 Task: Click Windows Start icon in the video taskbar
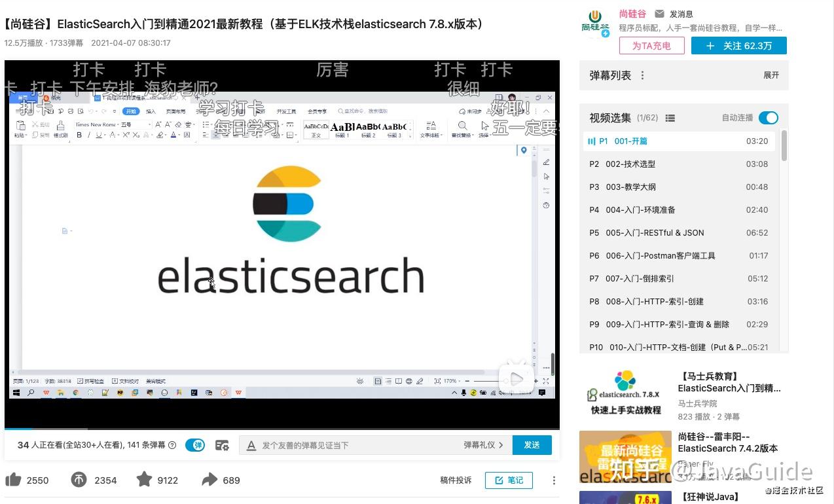[x=16, y=393]
